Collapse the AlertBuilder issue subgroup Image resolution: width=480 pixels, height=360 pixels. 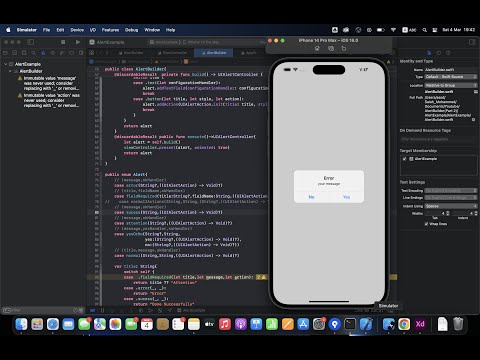[x=10, y=71]
